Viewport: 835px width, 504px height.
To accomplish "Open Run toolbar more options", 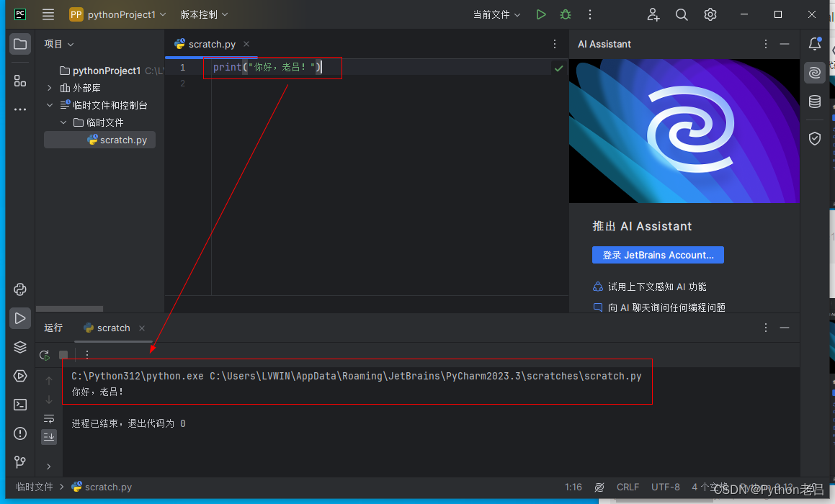I will 86,354.
